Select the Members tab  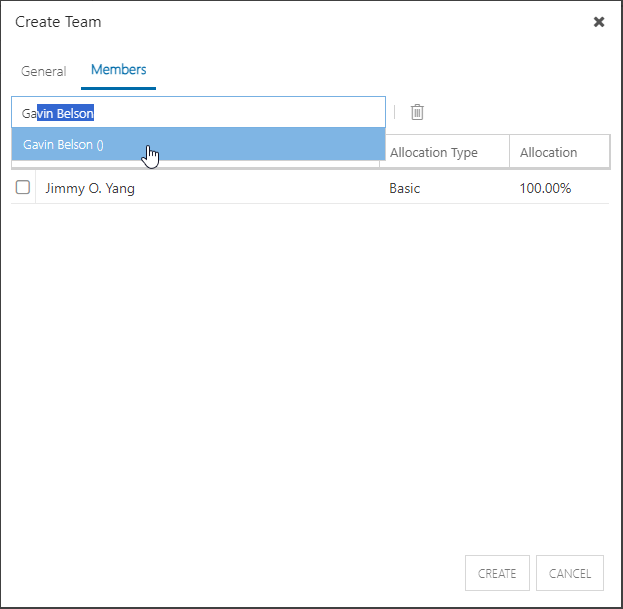tap(118, 70)
